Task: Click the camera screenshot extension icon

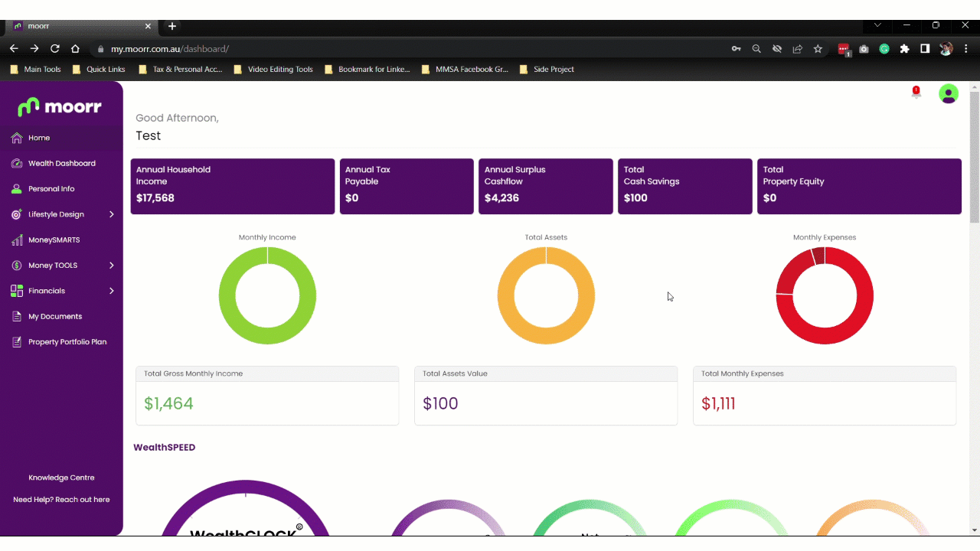Action: tap(864, 49)
